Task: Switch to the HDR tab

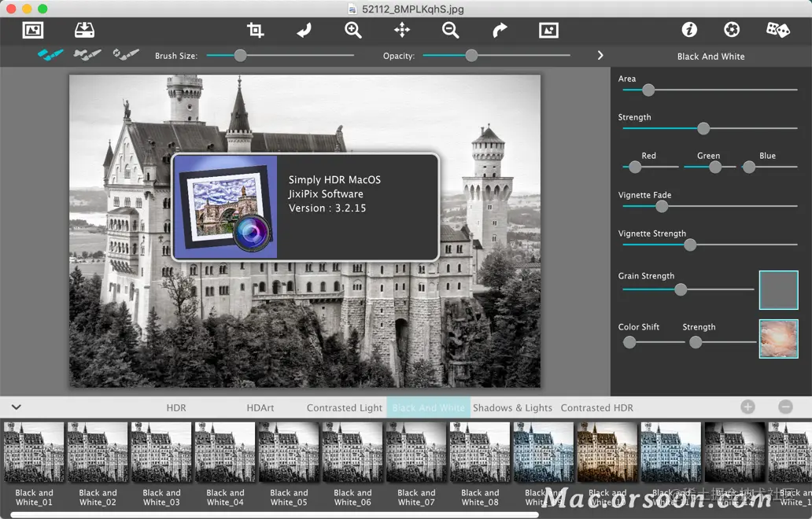Action: pos(176,408)
